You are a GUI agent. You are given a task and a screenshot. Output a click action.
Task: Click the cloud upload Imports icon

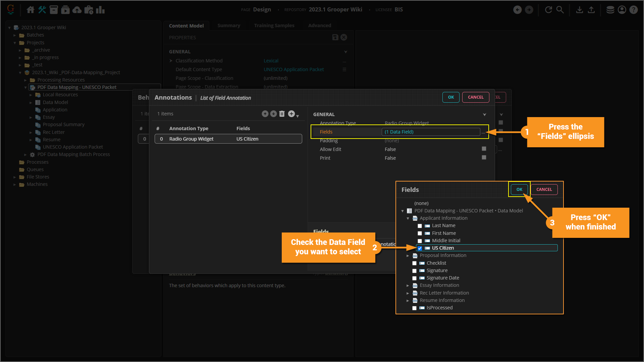coord(77,10)
